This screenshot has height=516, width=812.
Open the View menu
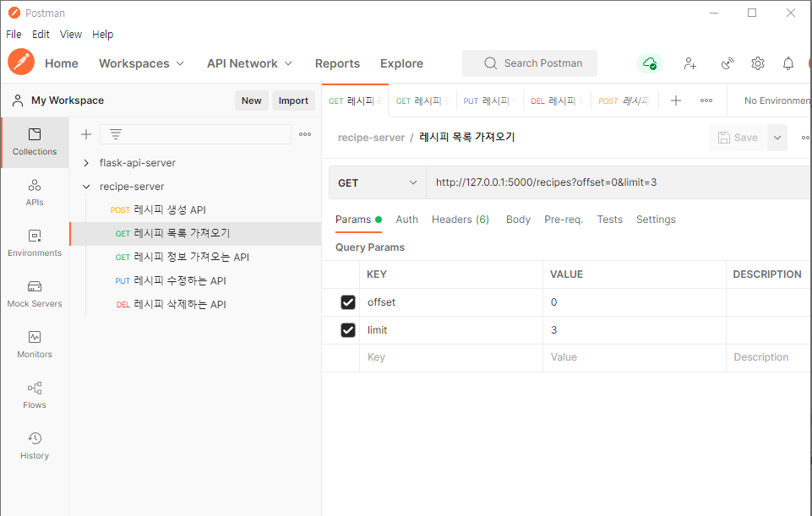click(71, 34)
